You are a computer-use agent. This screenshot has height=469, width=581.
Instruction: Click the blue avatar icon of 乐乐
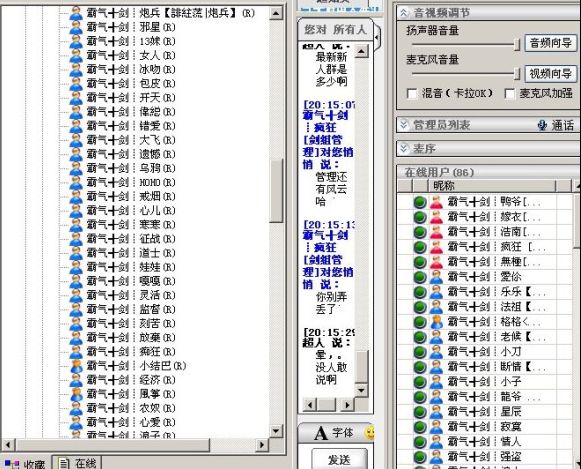(x=436, y=292)
